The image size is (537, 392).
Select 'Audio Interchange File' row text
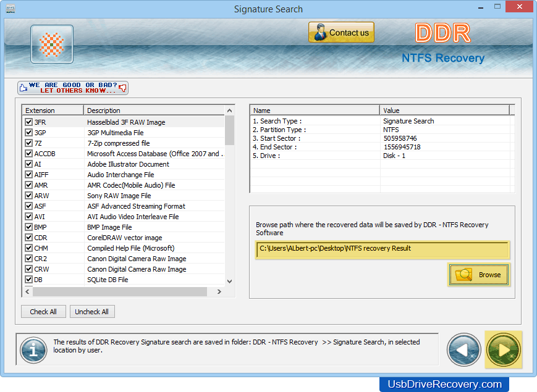[121, 175]
